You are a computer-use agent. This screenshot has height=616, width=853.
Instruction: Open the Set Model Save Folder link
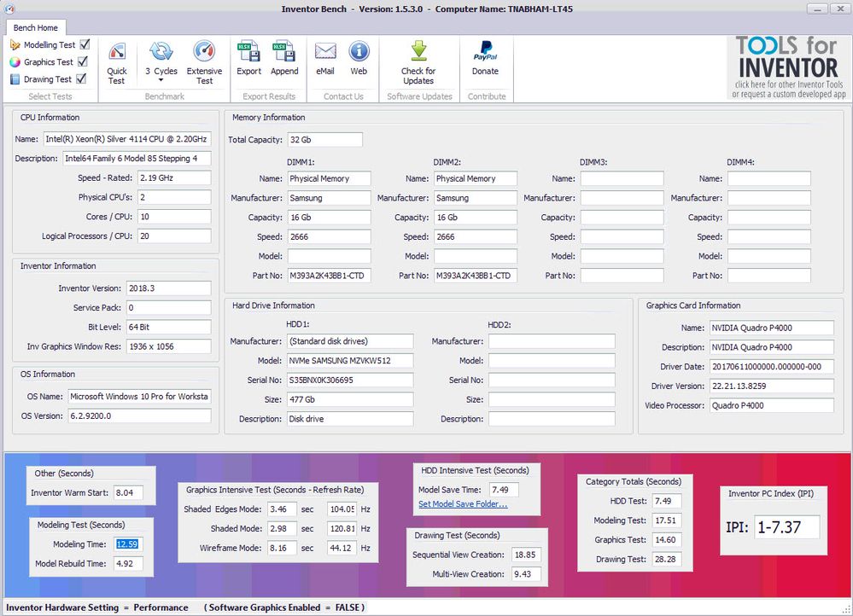click(x=463, y=504)
